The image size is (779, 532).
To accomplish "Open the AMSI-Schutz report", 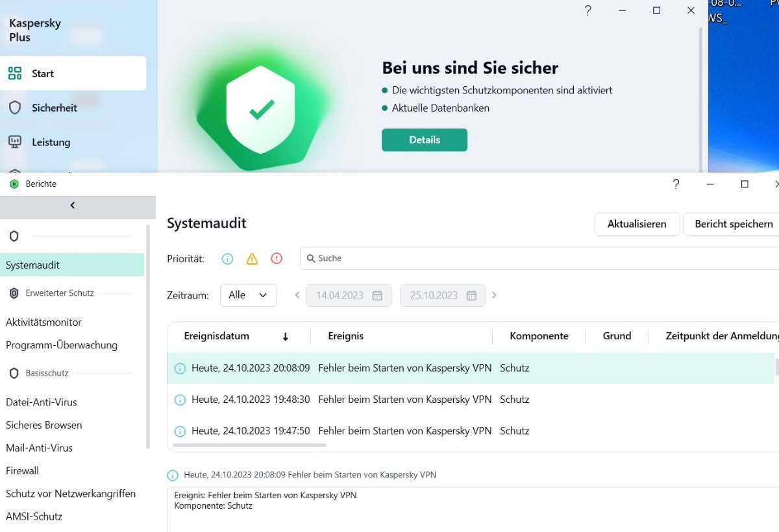I will (x=34, y=516).
